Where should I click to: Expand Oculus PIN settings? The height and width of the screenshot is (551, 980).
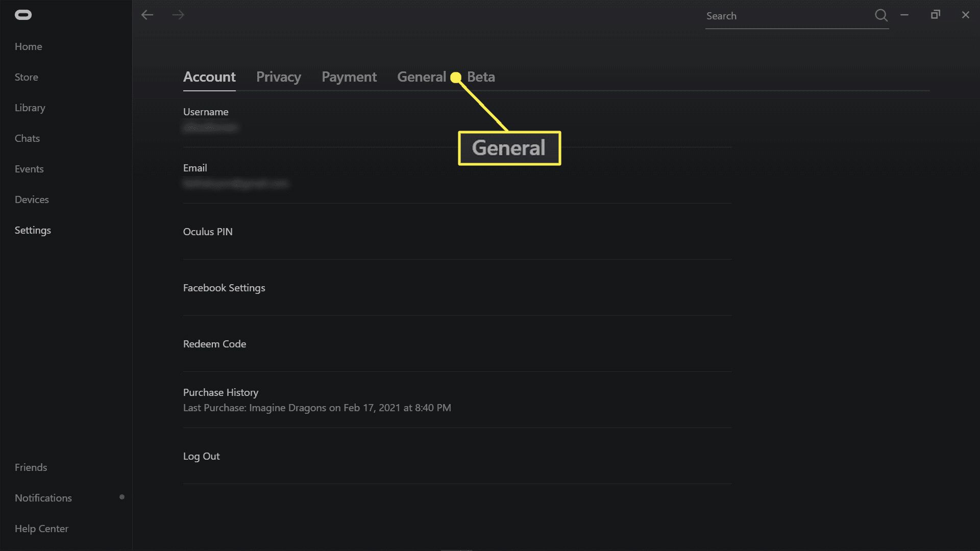207,232
